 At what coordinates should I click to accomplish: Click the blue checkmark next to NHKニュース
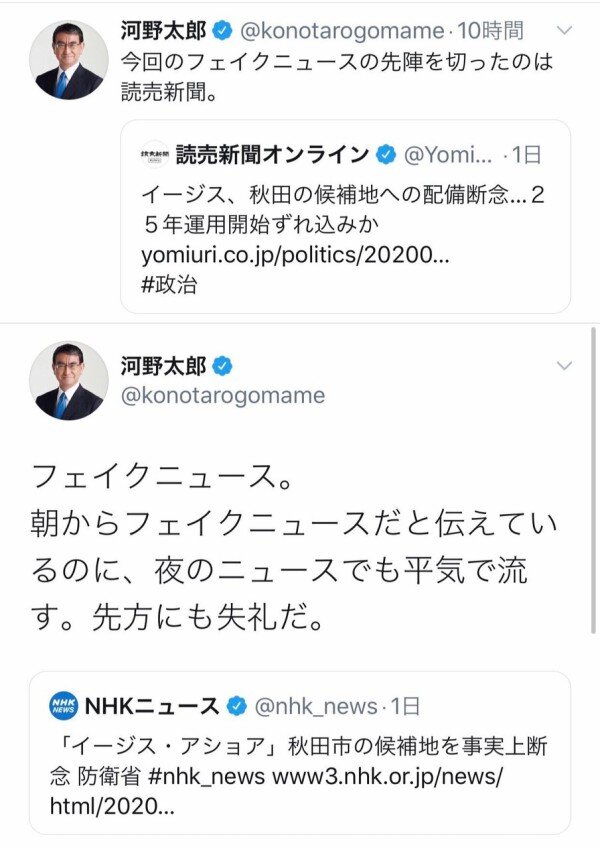pyautogui.click(x=235, y=705)
